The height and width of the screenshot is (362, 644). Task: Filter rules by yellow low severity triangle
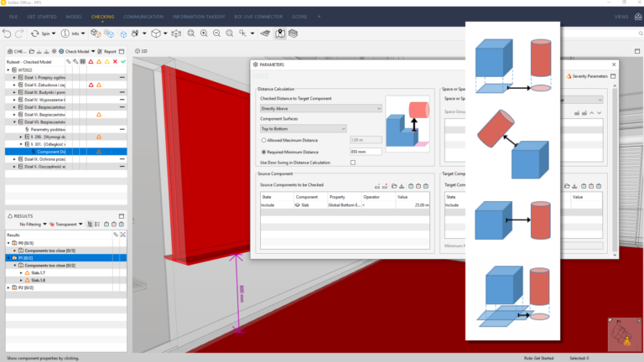[106, 61]
